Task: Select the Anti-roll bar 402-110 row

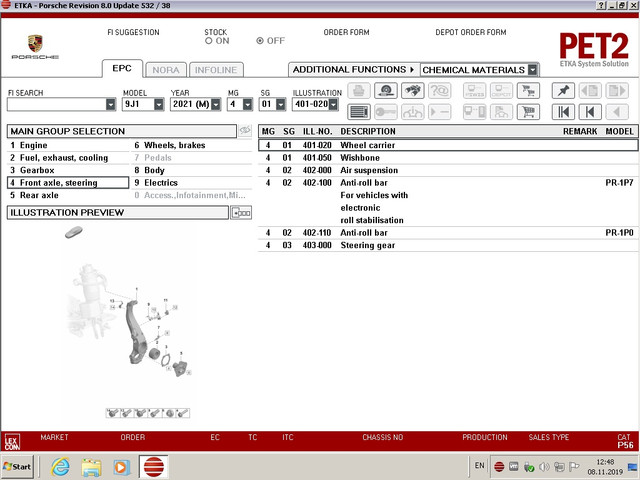Action: pos(448,233)
